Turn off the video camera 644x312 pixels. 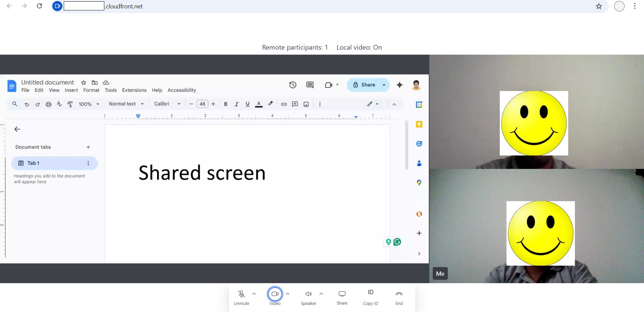coord(275,294)
